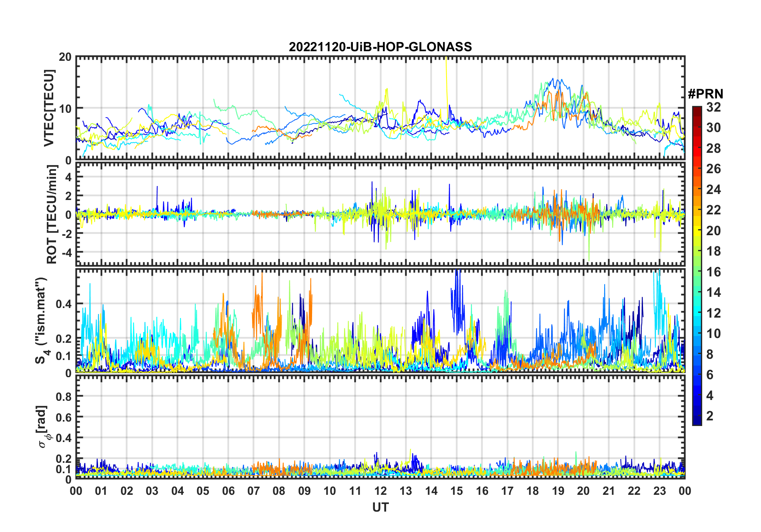Pick tick label 12 on PRN colorbar
Viewport: 761px width, 532px height.
[713, 313]
